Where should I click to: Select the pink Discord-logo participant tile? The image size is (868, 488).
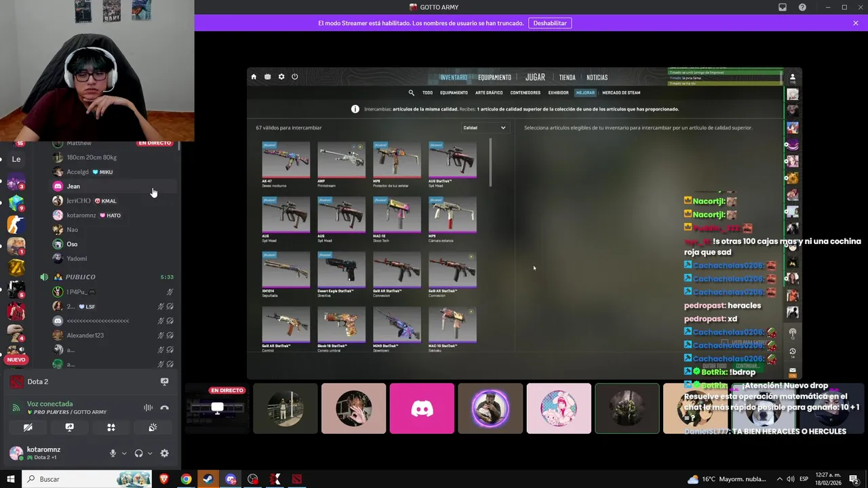point(422,409)
